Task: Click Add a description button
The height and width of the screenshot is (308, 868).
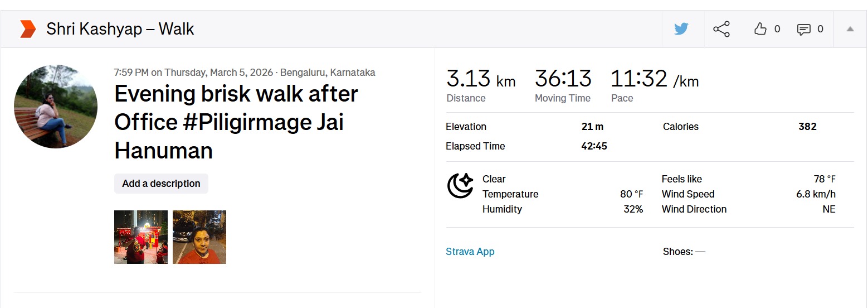Action: (x=161, y=184)
